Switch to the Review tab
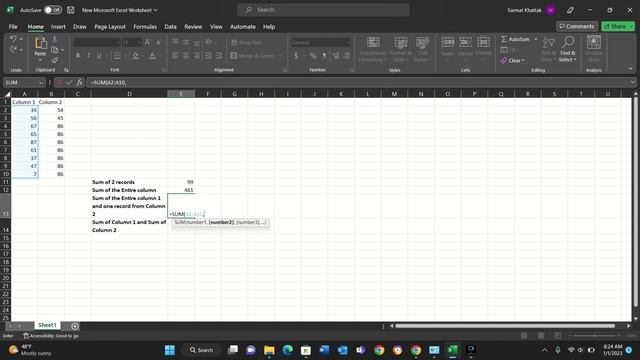 193,27
